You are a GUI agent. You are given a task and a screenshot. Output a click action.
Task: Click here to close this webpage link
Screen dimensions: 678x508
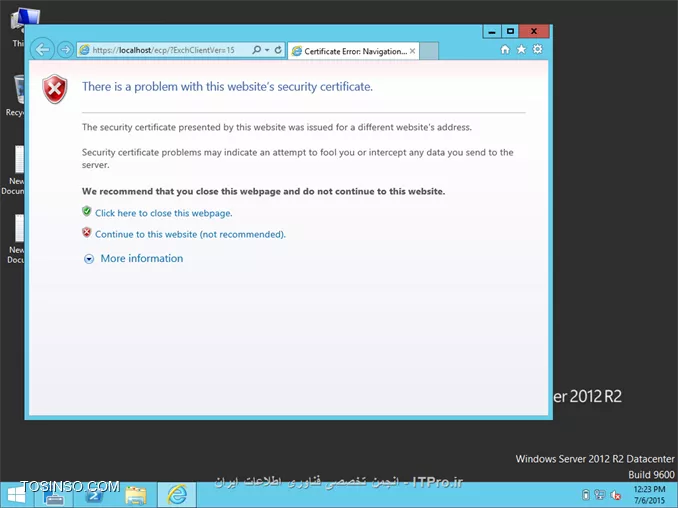(x=163, y=213)
